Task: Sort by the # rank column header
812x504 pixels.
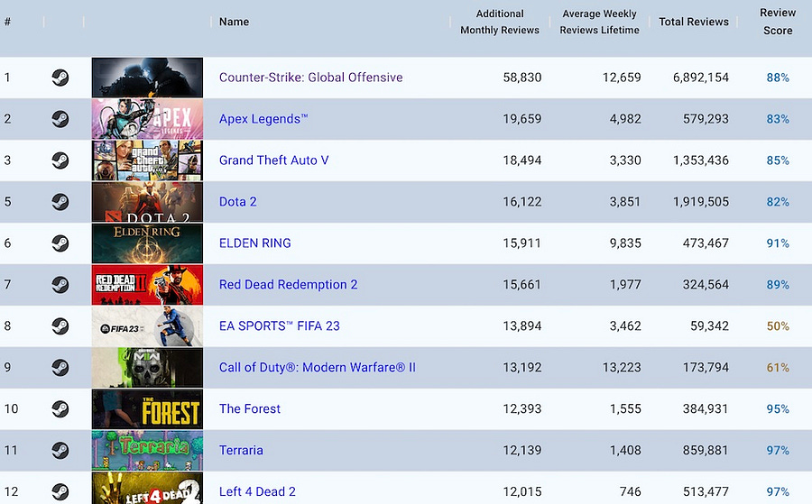Action: pyautogui.click(x=7, y=22)
